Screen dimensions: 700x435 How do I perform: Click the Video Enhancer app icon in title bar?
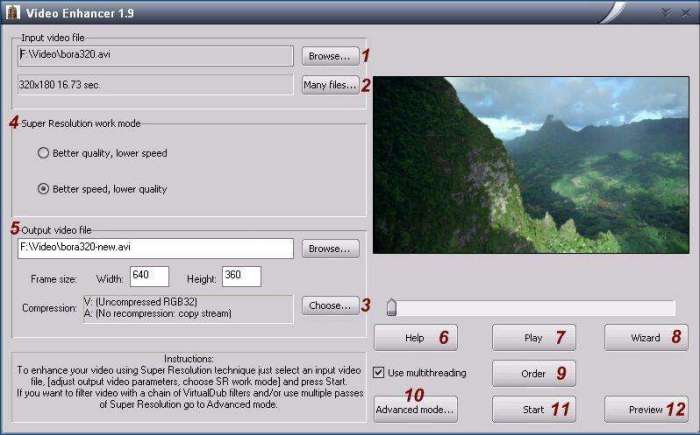[12, 13]
